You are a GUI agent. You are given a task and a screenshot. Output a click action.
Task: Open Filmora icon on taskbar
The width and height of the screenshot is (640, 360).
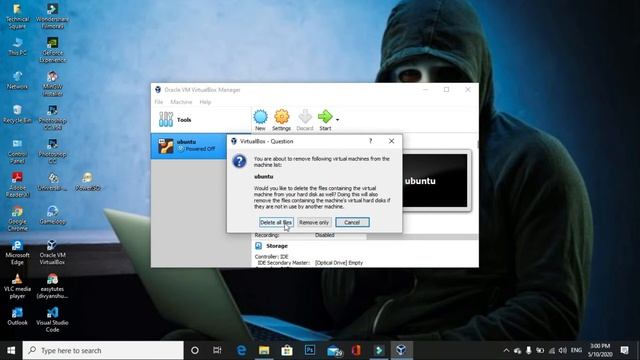coord(379,350)
